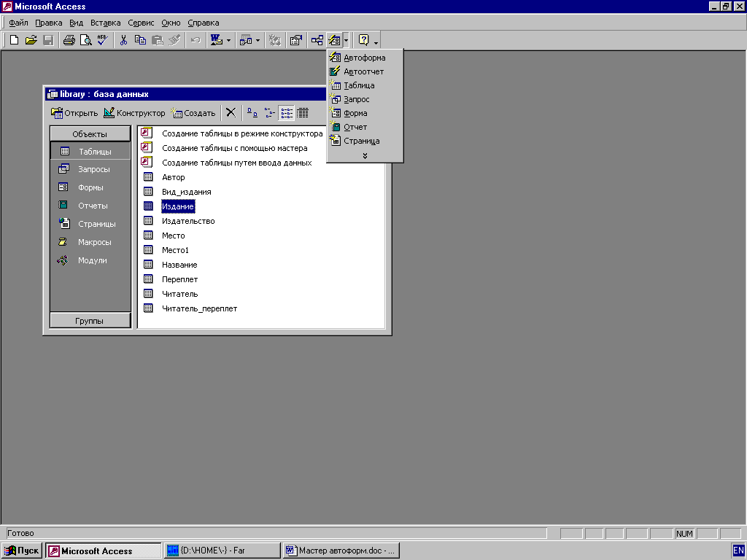Open the Properties toolbar icon

click(x=296, y=41)
